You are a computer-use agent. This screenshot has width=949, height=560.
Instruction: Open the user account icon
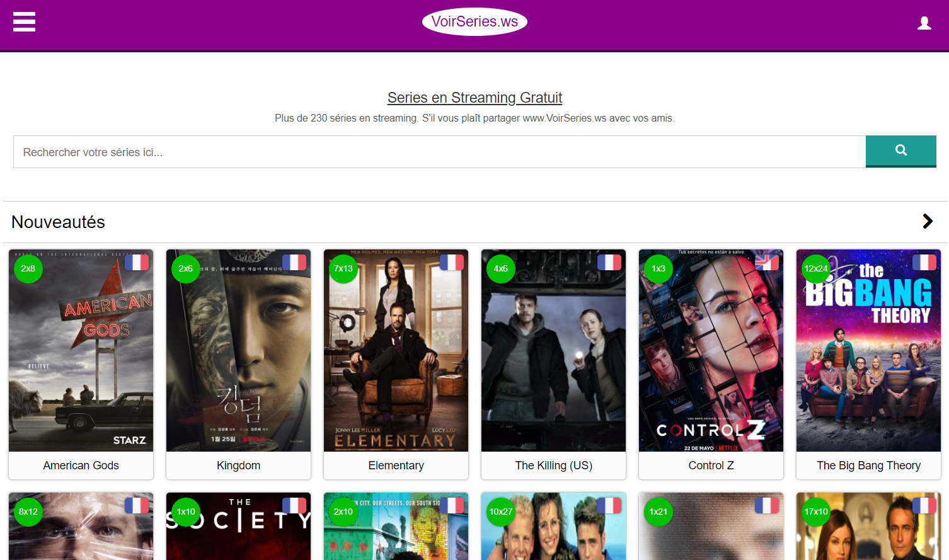pos(924,23)
